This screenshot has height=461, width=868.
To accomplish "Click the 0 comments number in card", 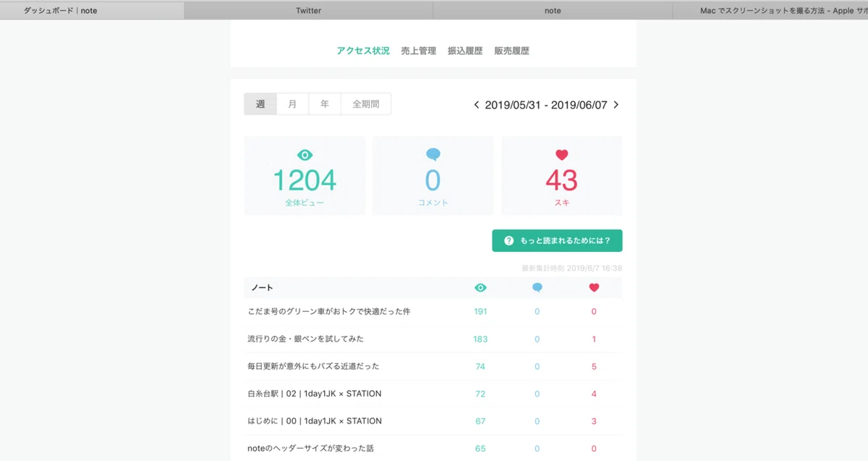I will (433, 179).
